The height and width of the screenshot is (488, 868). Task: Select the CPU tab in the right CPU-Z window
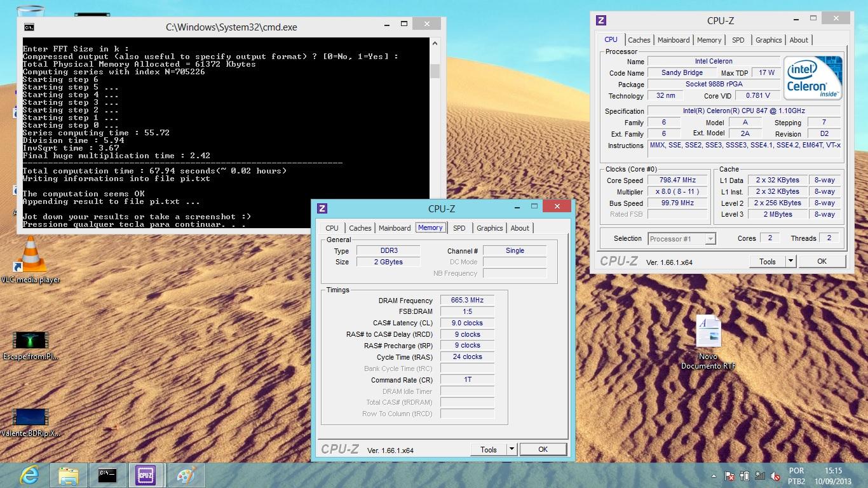(x=611, y=39)
